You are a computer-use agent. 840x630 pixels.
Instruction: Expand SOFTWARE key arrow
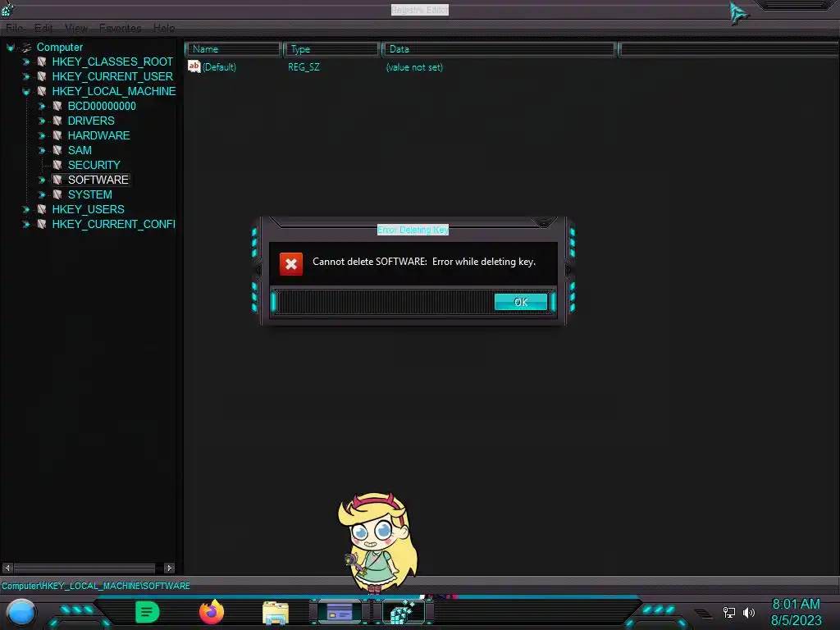click(41, 180)
